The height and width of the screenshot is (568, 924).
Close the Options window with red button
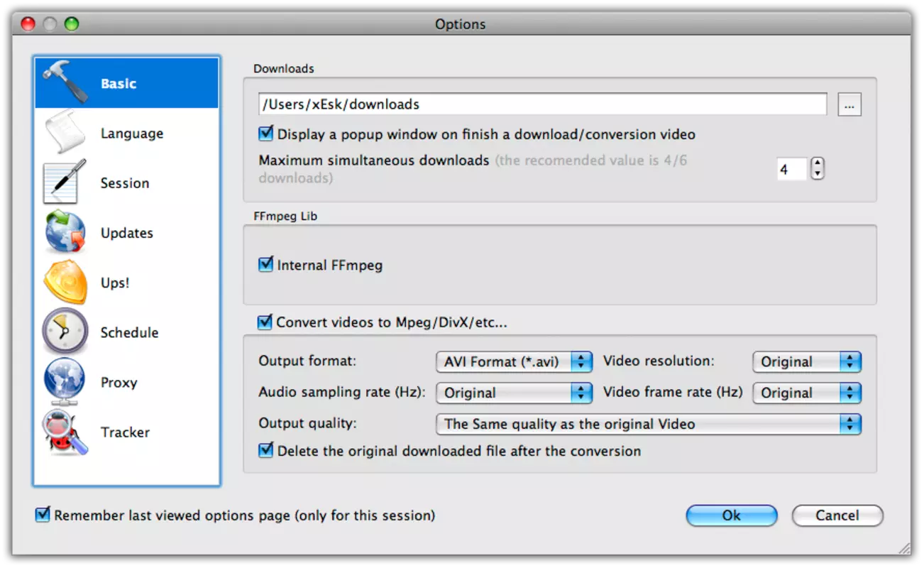coord(28,24)
